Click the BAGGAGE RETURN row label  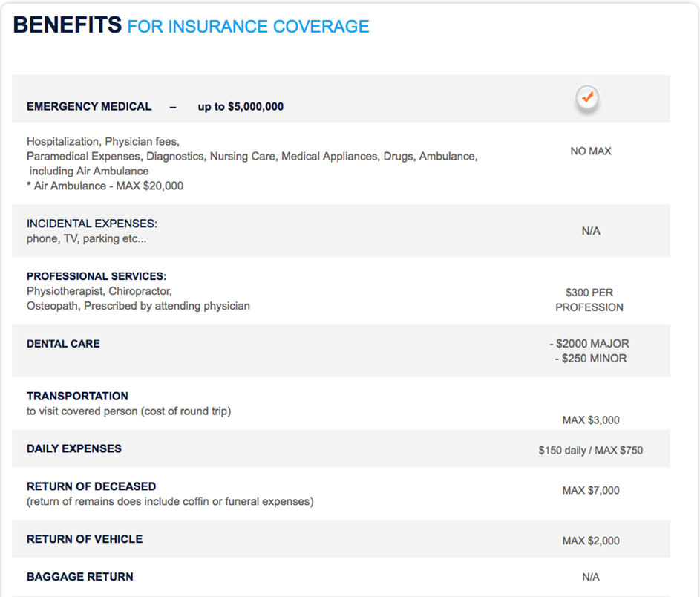80,577
